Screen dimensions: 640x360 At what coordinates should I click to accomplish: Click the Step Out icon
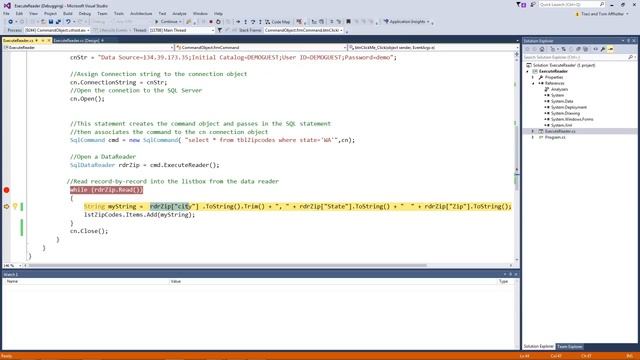(260, 22)
